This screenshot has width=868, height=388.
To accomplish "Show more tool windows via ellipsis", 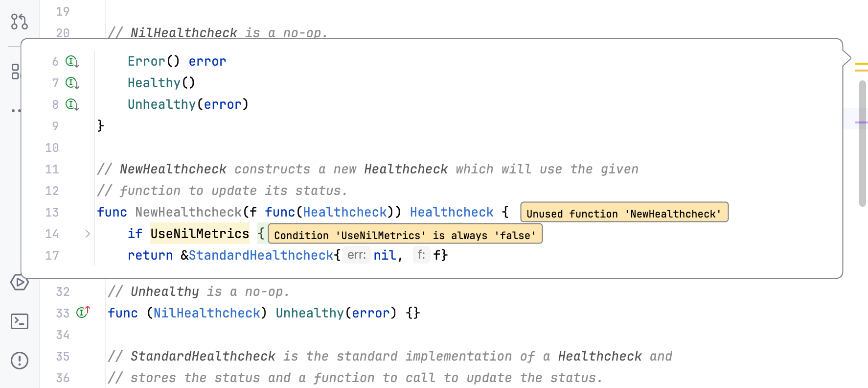I will (x=16, y=111).
